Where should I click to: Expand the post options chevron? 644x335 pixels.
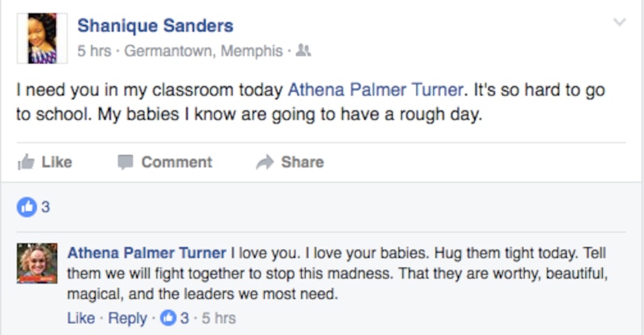pos(619,23)
